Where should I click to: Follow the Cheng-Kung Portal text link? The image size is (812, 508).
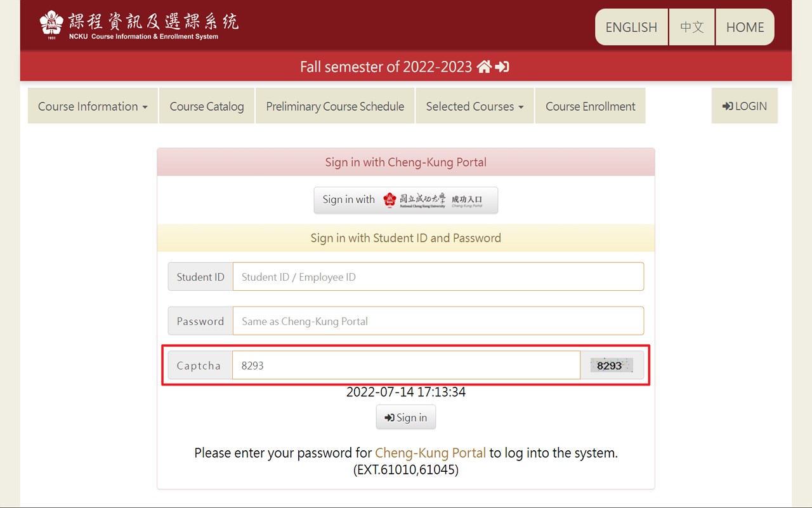click(430, 453)
